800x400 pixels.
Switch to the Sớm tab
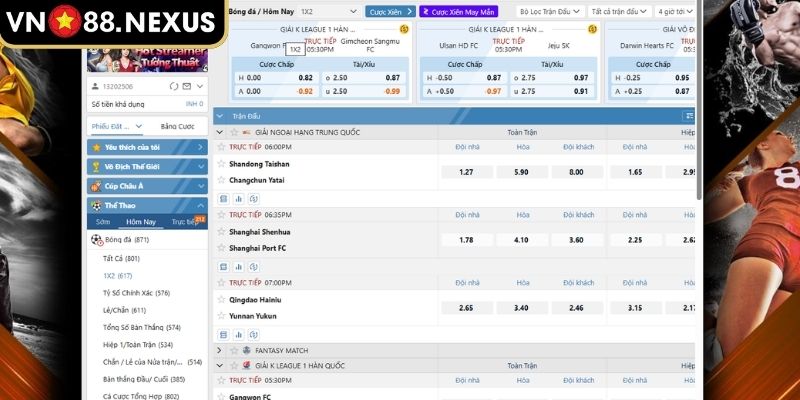tap(103, 222)
